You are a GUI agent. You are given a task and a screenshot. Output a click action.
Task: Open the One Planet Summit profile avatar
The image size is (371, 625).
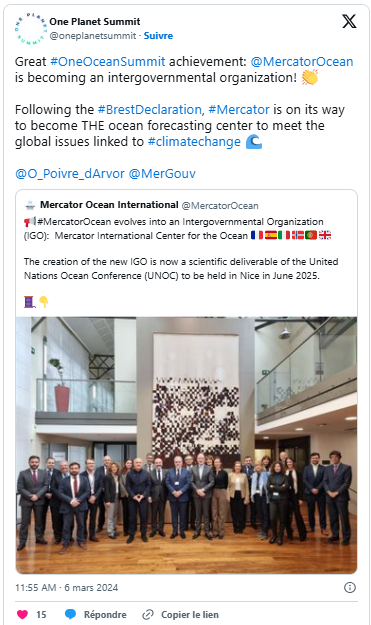(x=31, y=29)
